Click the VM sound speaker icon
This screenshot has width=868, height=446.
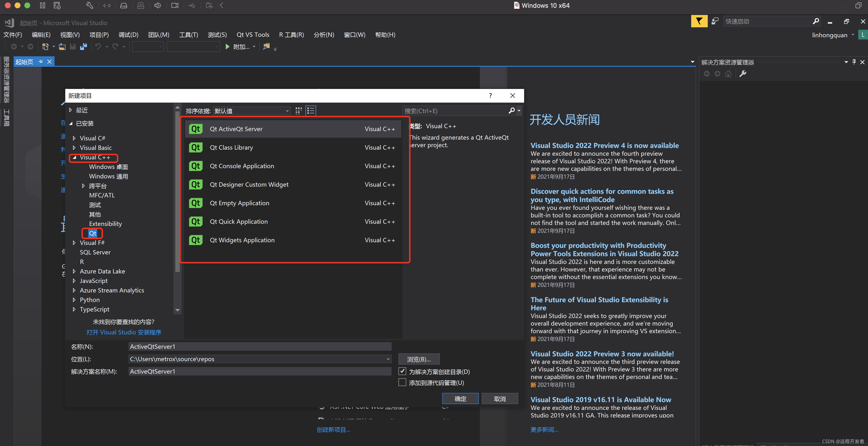pyautogui.click(x=157, y=5)
